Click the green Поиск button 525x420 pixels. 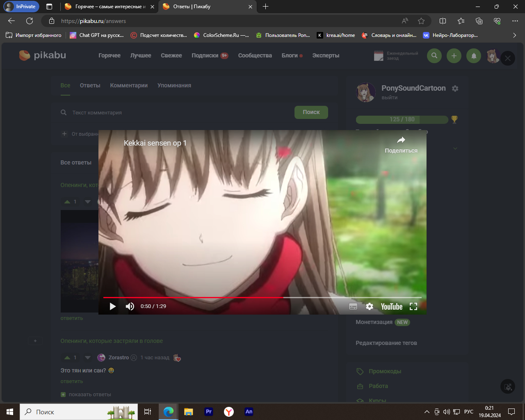point(311,112)
